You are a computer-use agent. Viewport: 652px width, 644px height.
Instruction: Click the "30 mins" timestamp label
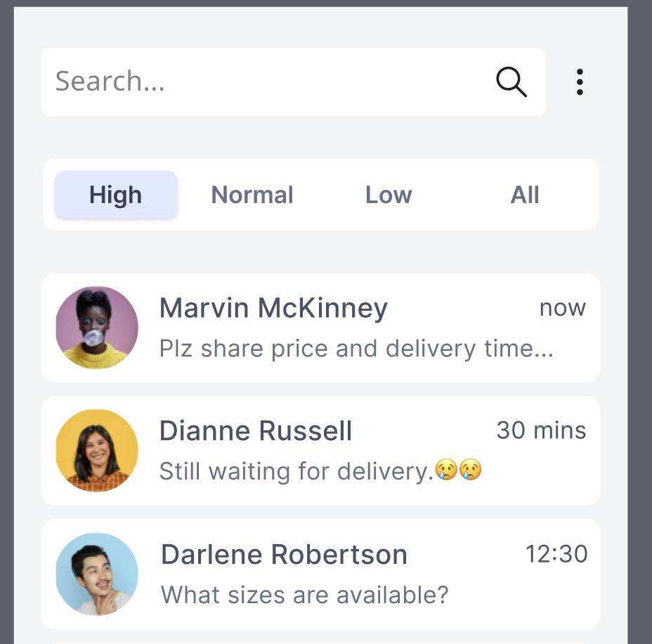[x=541, y=430]
